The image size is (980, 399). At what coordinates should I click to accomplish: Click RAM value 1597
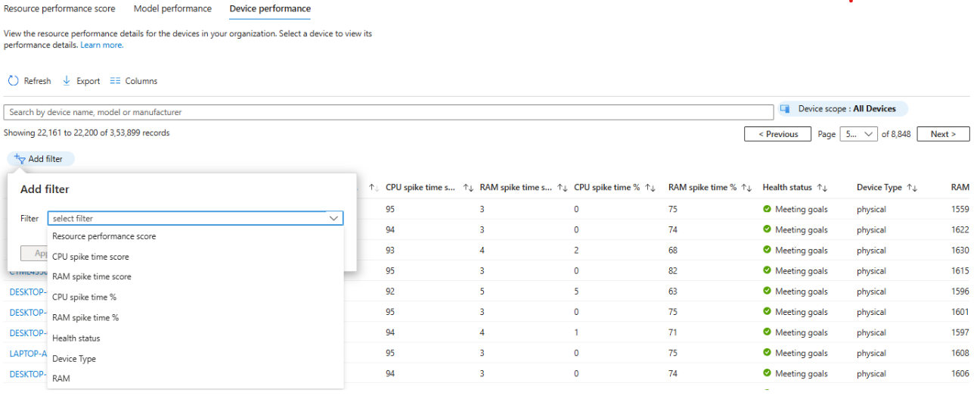click(x=960, y=332)
